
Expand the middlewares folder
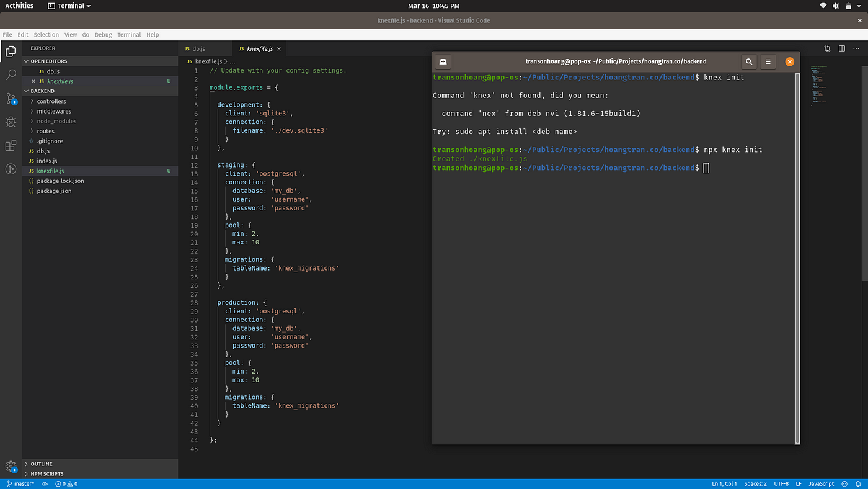pyautogui.click(x=100, y=111)
